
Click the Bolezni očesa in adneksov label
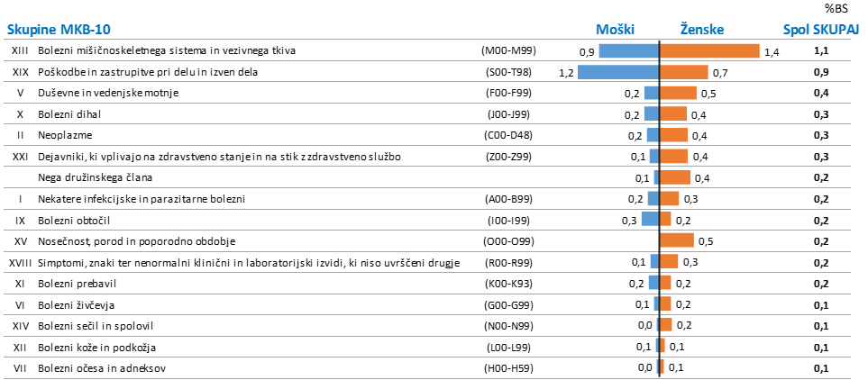point(102,368)
